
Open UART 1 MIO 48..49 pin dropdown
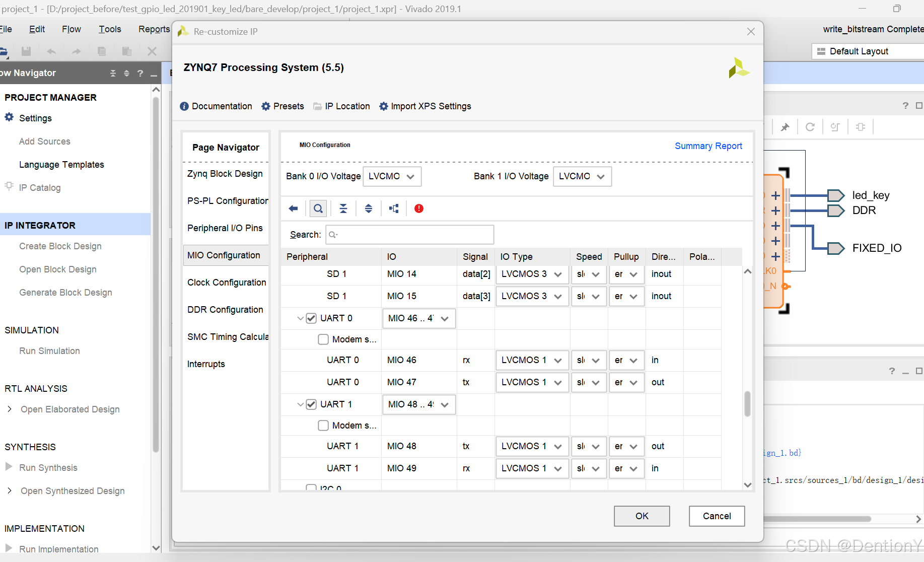pyautogui.click(x=419, y=404)
